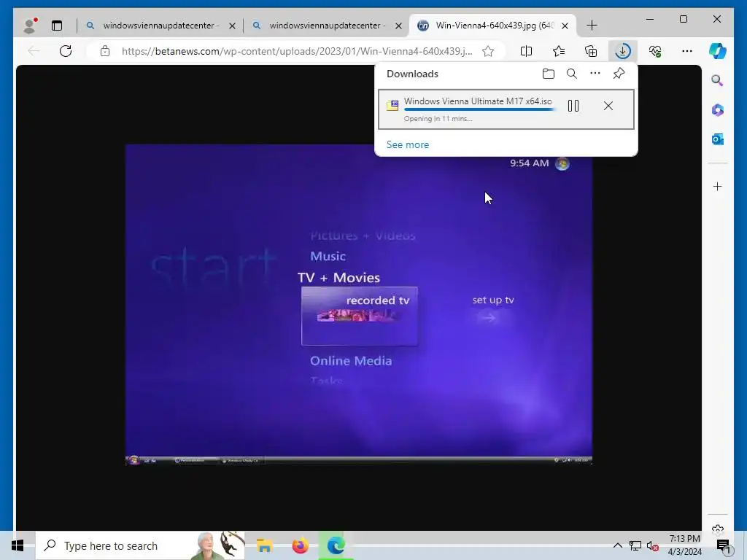Click the Edge taskbar icon

336,545
